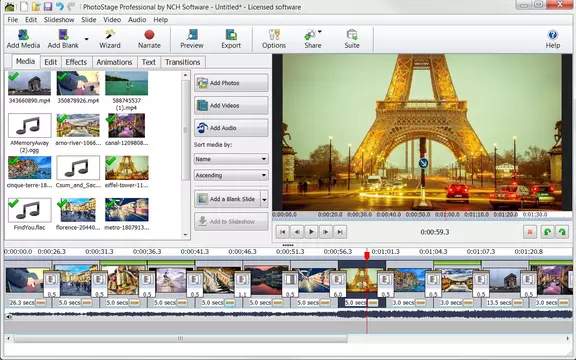Expand the Sort media by Name dropdown
Screen dimensions: 576x360
pyautogui.click(x=231, y=159)
